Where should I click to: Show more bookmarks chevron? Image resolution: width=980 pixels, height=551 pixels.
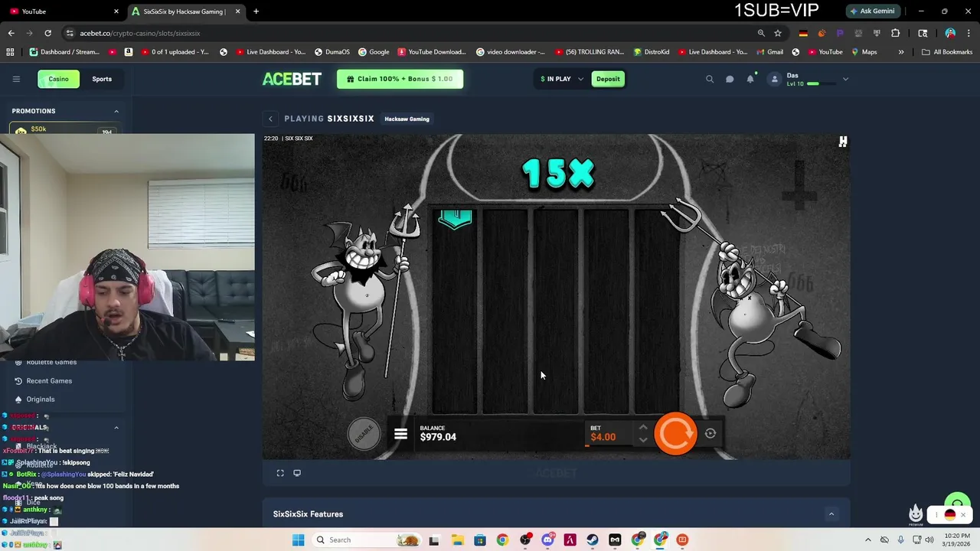901,52
